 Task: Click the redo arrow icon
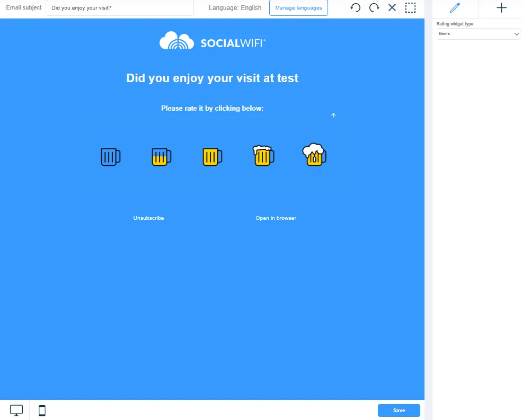(x=374, y=8)
